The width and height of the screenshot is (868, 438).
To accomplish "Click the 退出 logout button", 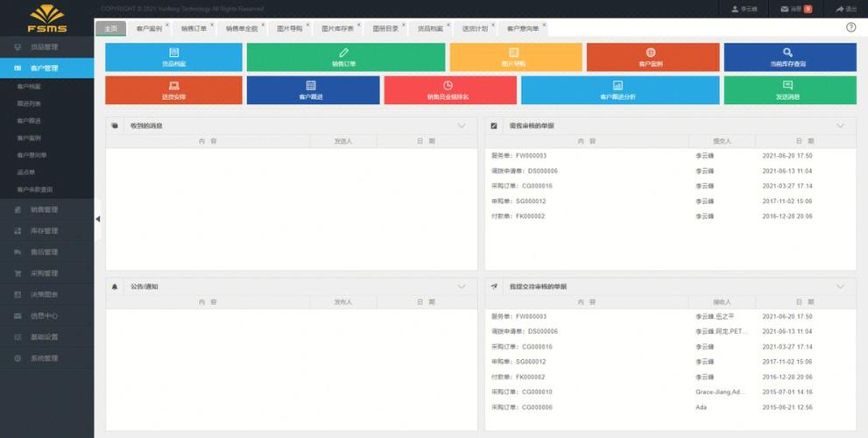I will [x=847, y=9].
